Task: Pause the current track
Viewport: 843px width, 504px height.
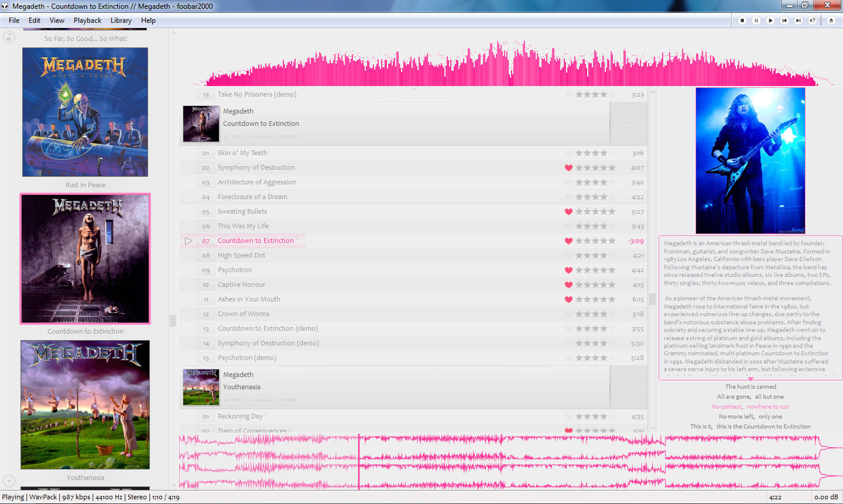Action: click(756, 20)
